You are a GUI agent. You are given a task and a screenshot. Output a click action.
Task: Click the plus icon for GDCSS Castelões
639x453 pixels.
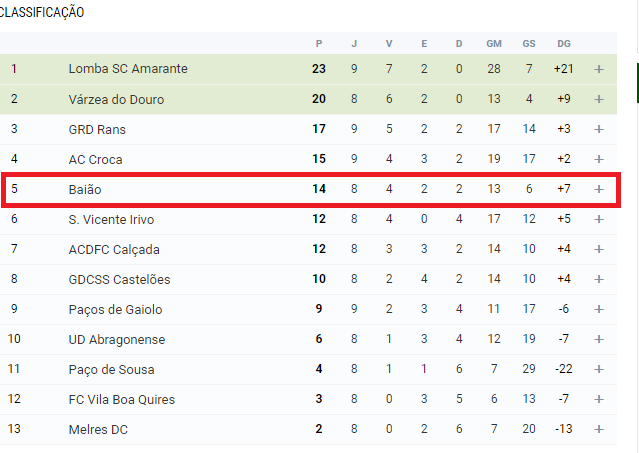pyautogui.click(x=599, y=279)
